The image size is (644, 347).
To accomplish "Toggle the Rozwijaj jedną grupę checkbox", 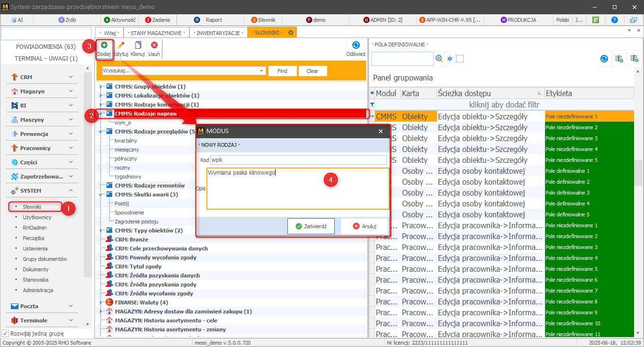I will 6,333.
